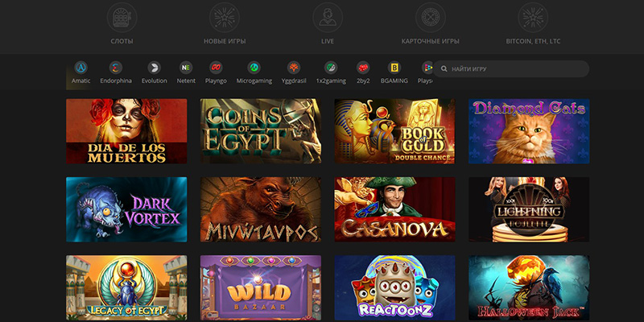Screen dimensions: 644x322
Task: Open the New Games star icon
Action: (225, 17)
